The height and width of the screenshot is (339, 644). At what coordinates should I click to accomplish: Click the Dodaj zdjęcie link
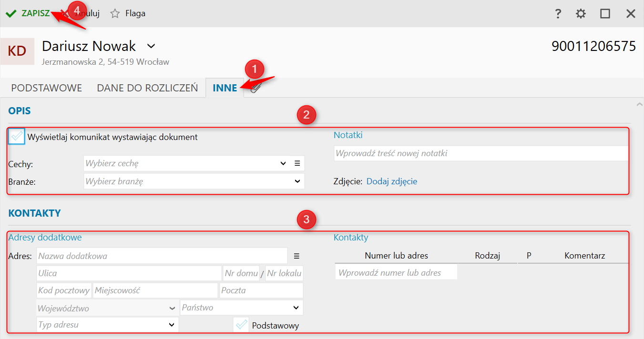click(392, 181)
